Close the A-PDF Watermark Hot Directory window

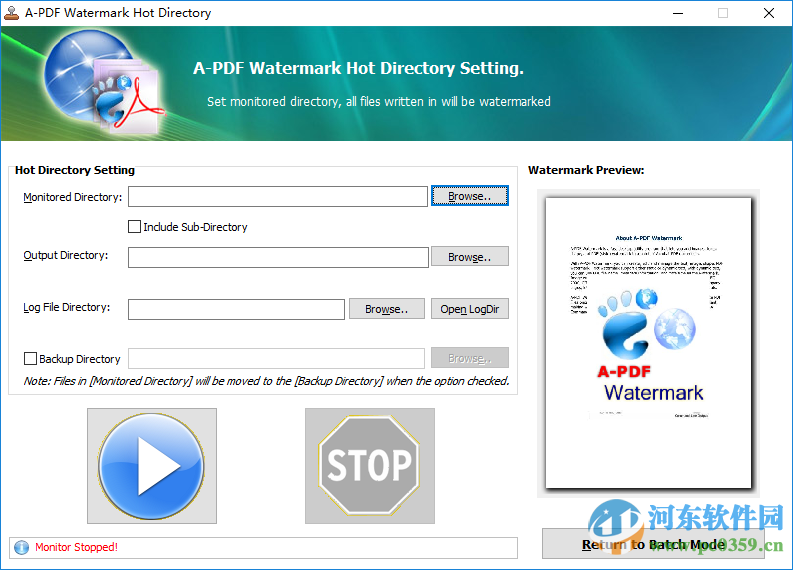click(769, 13)
